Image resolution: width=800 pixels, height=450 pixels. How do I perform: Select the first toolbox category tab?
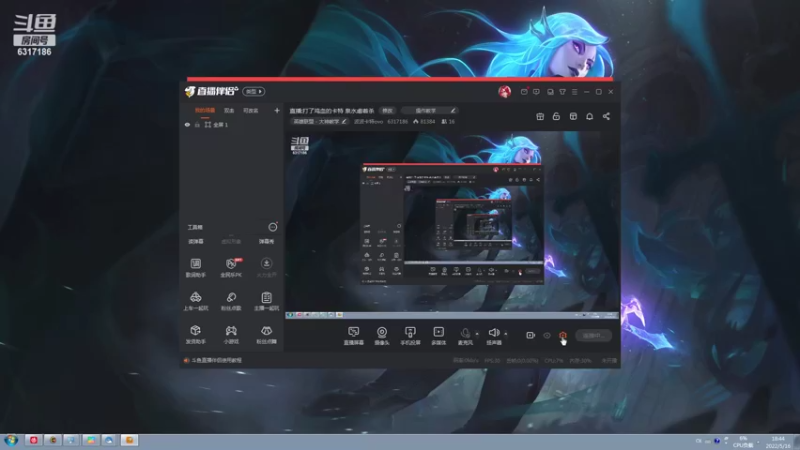[x=195, y=241]
